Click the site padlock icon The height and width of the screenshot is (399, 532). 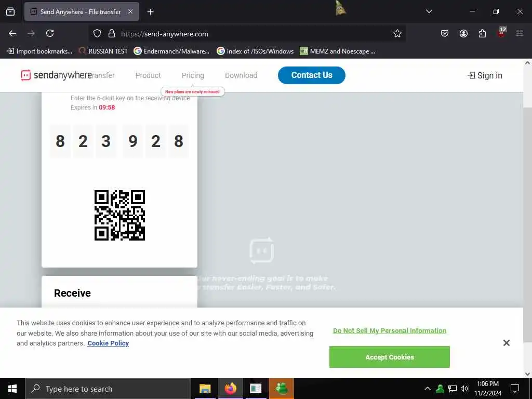[x=112, y=33]
